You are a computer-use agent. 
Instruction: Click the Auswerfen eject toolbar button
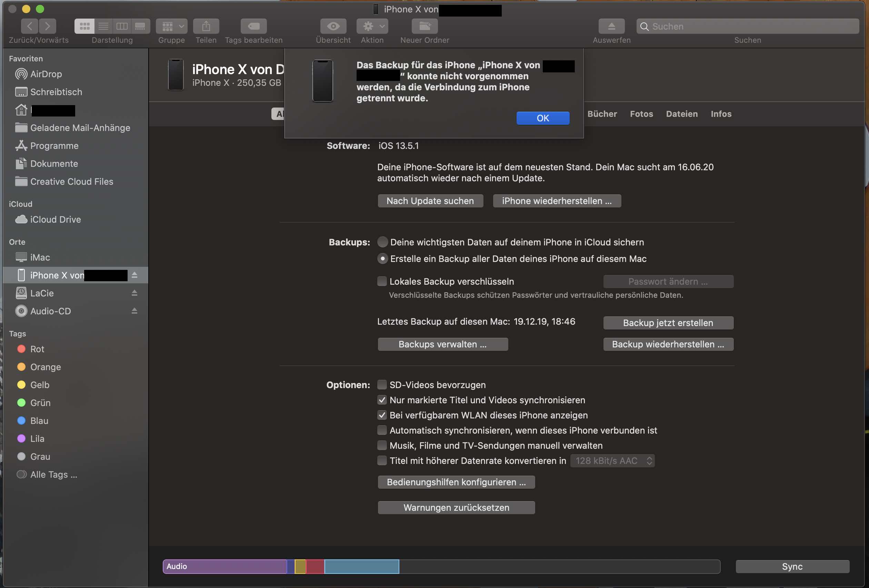(x=611, y=26)
